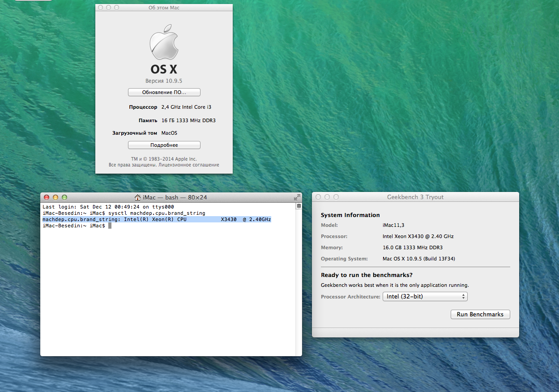559x392 pixels.
Task: Minimize the Terminal window with yellow button
Action: pyautogui.click(x=55, y=197)
